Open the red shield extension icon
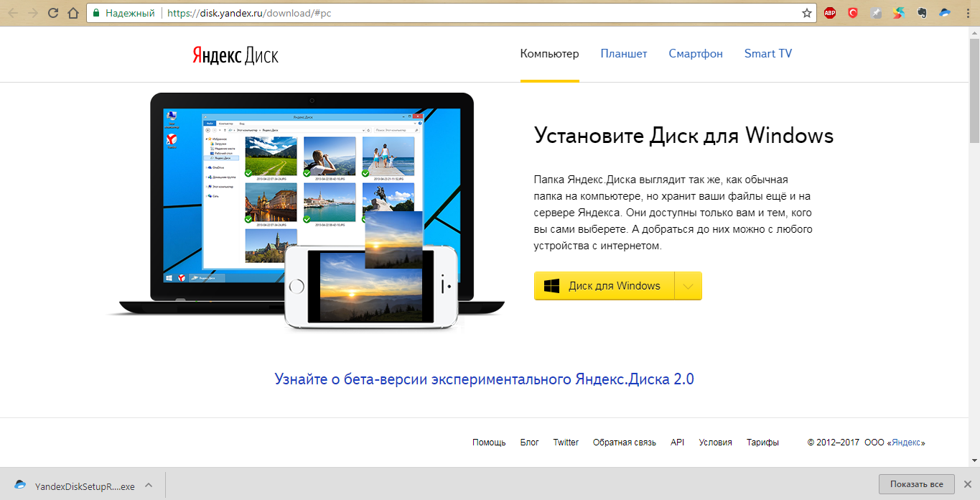The height and width of the screenshot is (500, 980). (x=853, y=13)
